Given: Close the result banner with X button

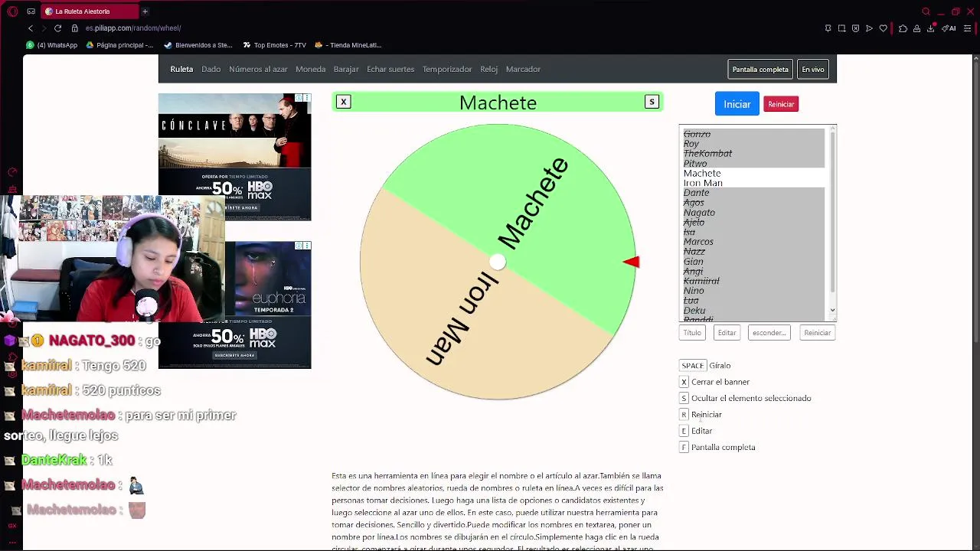Looking at the screenshot, I should point(343,102).
